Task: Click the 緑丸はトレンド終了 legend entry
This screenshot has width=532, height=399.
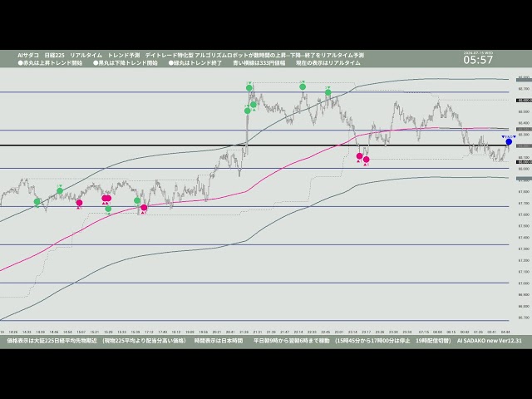Action: coord(195,63)
